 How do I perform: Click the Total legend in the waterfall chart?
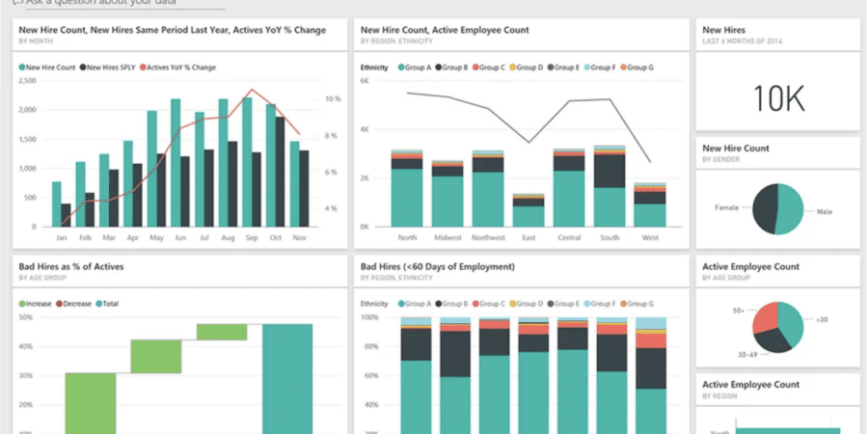tap(107, 304)
